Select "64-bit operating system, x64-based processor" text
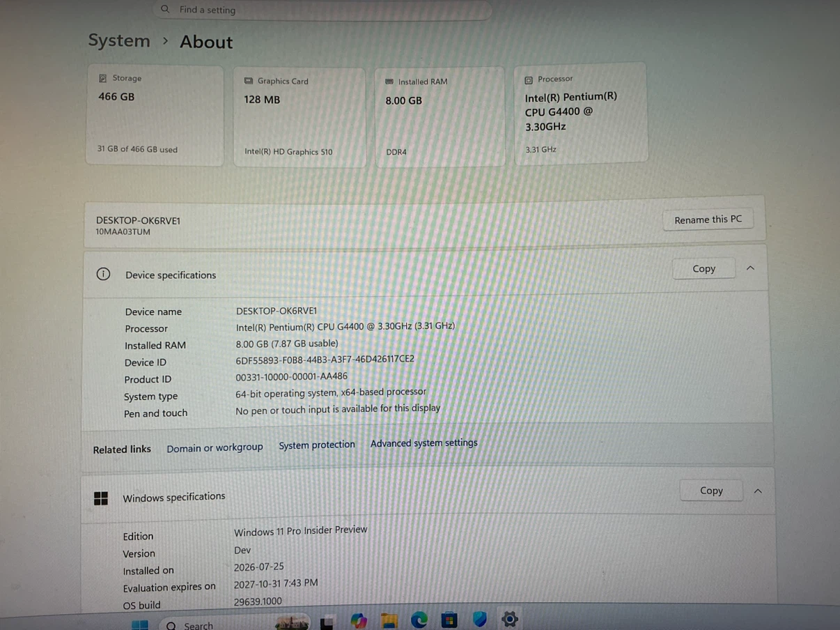 tap(331, 393)
